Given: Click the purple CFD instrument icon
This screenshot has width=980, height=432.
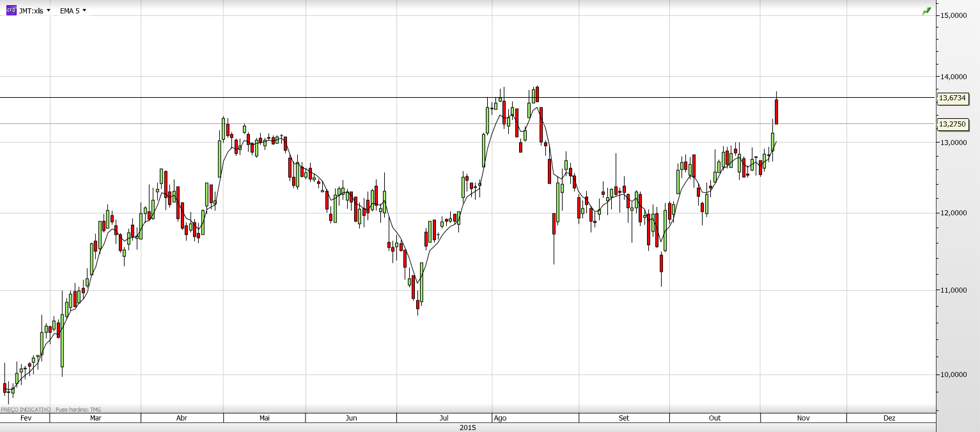Looking at the screenshot, I should (x=11, y=11).
